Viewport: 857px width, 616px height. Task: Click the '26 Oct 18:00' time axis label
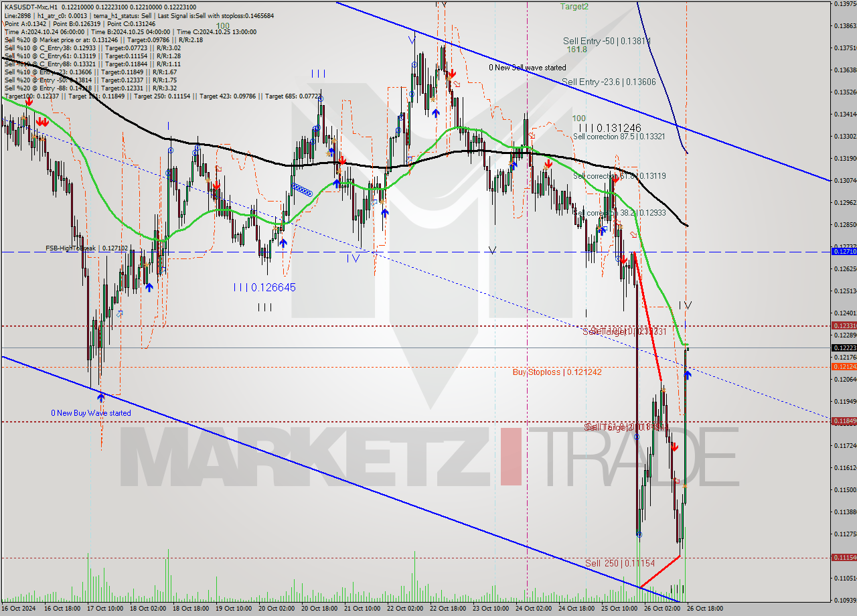click(705, 609)
